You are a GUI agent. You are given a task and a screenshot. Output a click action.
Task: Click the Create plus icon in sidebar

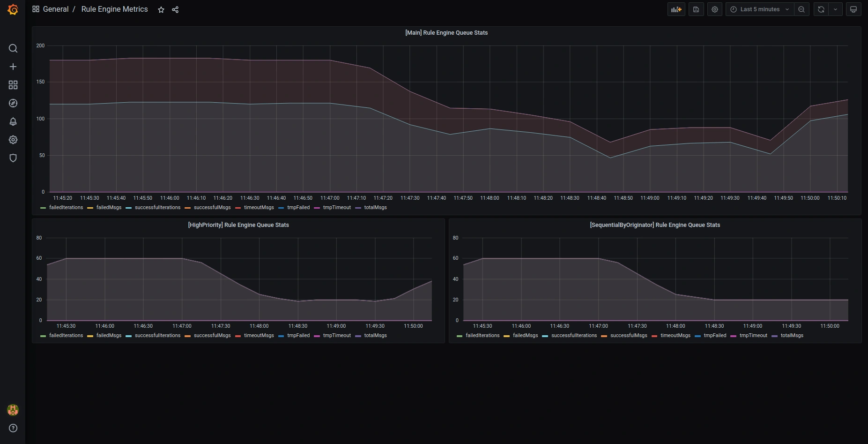13,67
